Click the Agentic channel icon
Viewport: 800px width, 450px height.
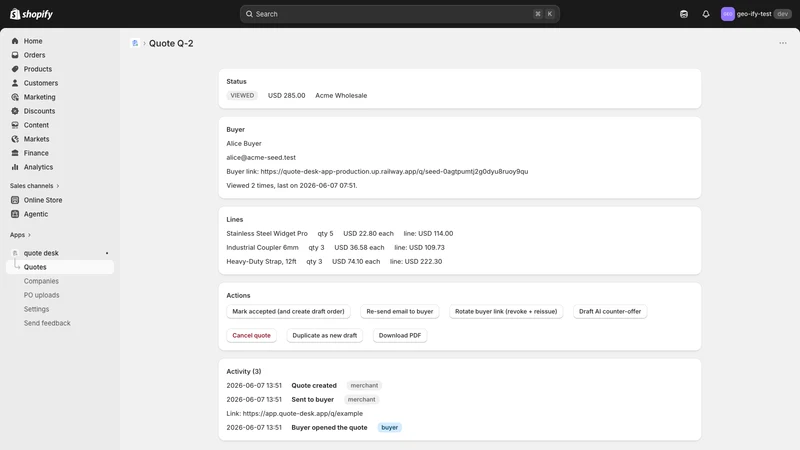(15, 214)
